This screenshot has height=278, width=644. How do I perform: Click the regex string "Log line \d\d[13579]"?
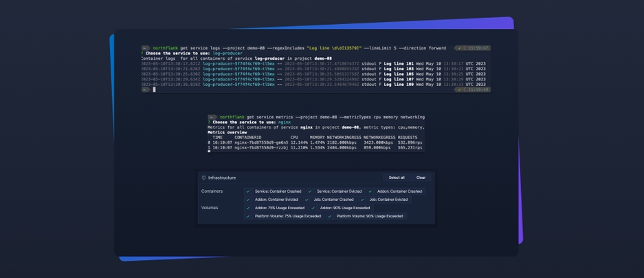pyautogui.click(x=334, y=48)
